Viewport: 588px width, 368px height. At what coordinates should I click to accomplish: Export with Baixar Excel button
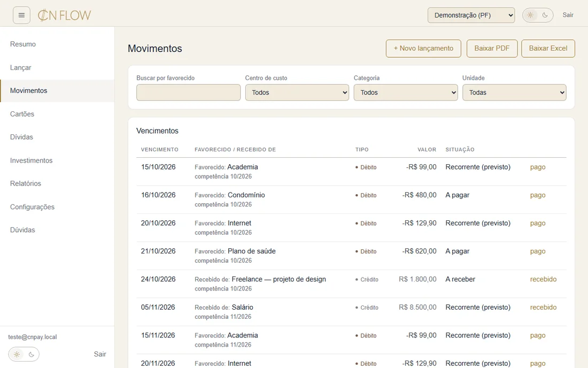coord(548,48)
